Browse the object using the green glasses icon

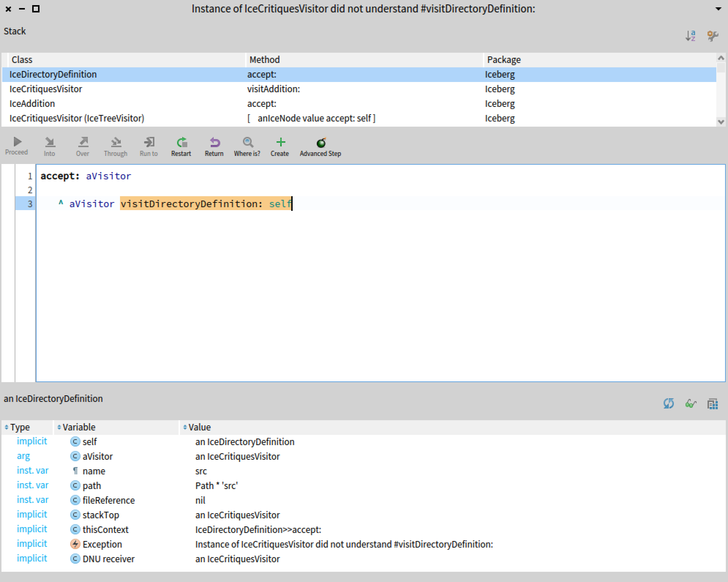(691, 404)
